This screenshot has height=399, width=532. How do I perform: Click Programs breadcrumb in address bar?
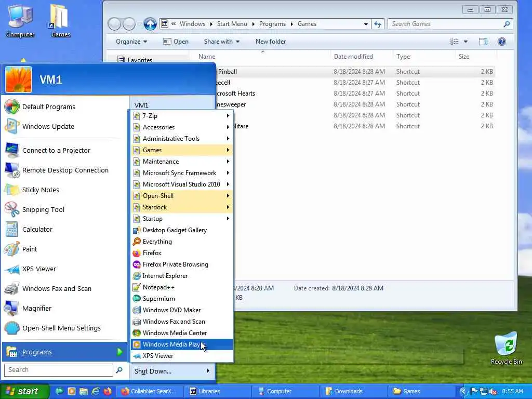272,24
